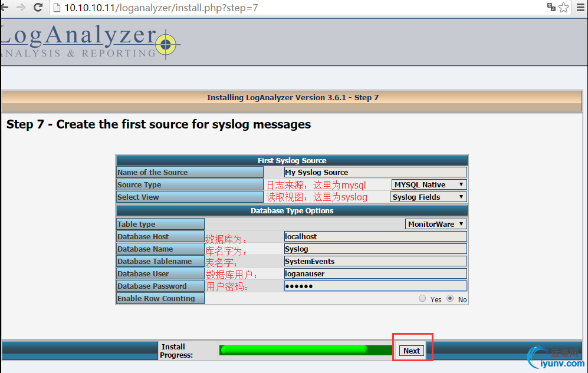Click the 'Enable Row Counting' label

(x=156, y=299)
